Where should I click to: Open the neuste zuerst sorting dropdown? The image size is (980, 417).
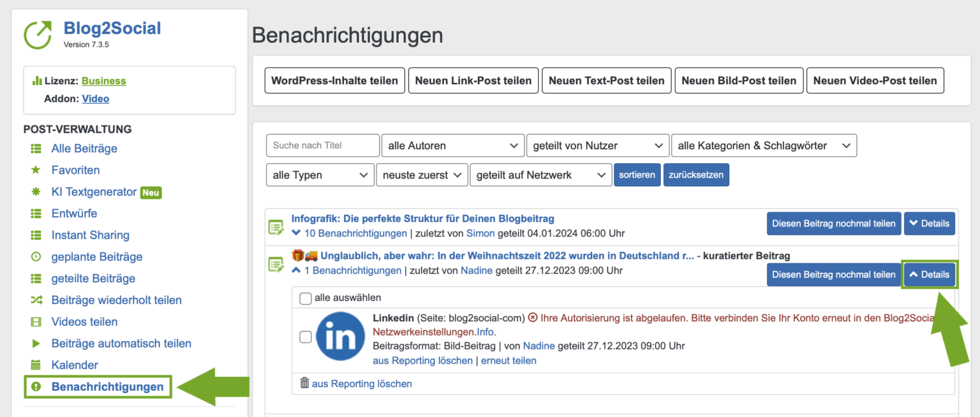pos(422,175)
